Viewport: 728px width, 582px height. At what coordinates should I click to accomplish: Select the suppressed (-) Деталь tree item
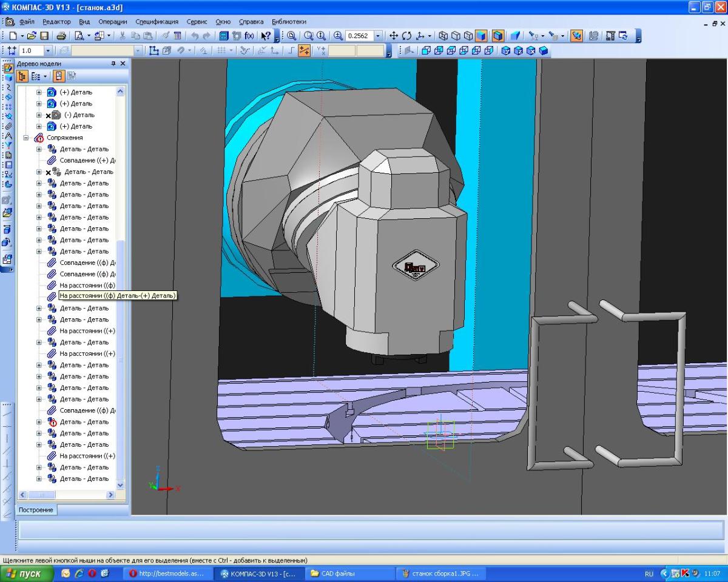pos(79,115)
